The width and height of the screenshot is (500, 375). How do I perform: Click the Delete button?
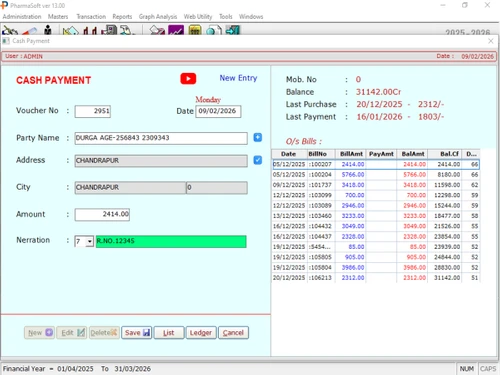pos(104,333)
